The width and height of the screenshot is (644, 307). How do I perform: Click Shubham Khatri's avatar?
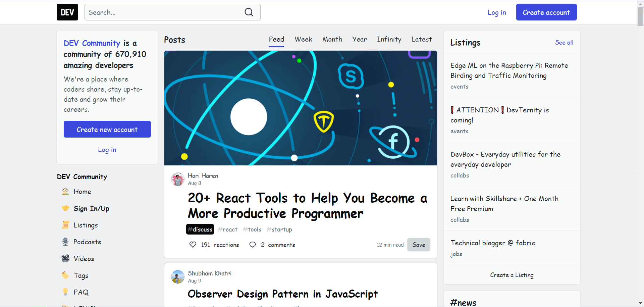pos(178,277)
